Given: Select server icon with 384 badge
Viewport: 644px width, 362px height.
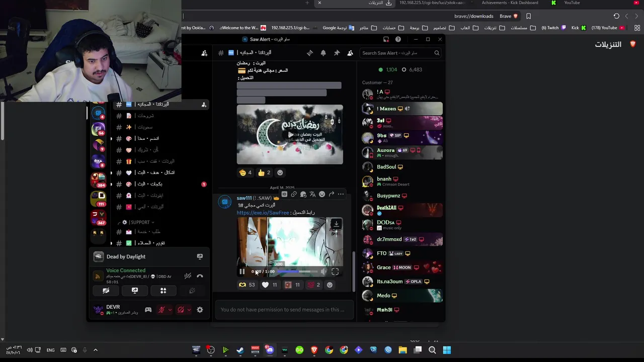Looking at the screenshot, I should [98, 179].
